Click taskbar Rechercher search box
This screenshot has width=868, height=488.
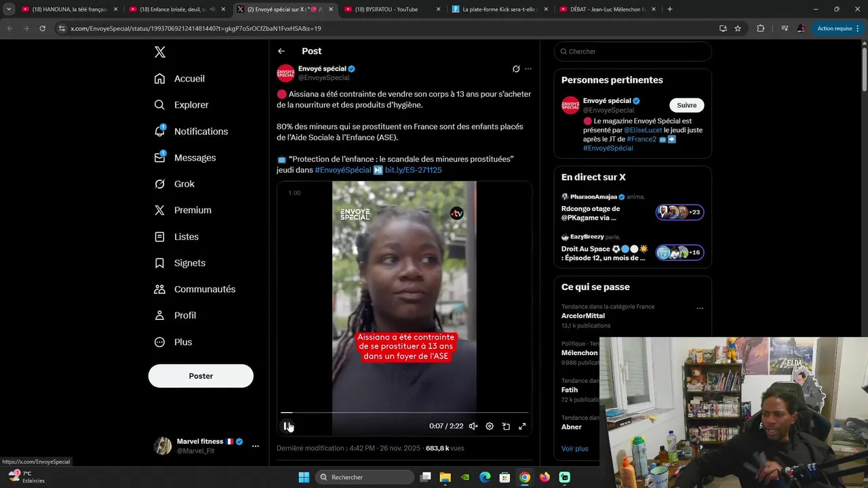pos(366,477)
